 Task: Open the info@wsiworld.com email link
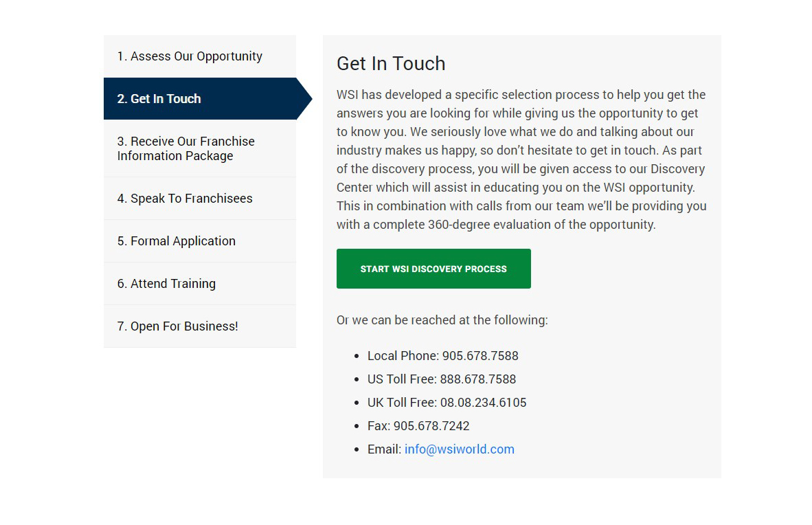pos(460,449)
